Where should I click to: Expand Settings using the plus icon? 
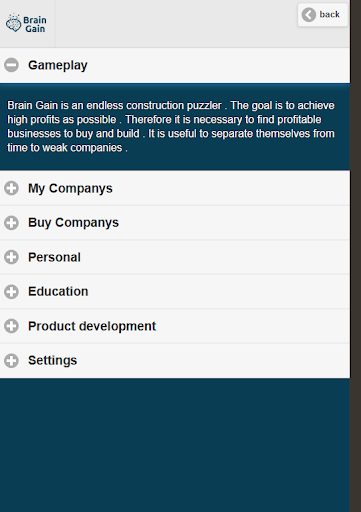(12, 360)
